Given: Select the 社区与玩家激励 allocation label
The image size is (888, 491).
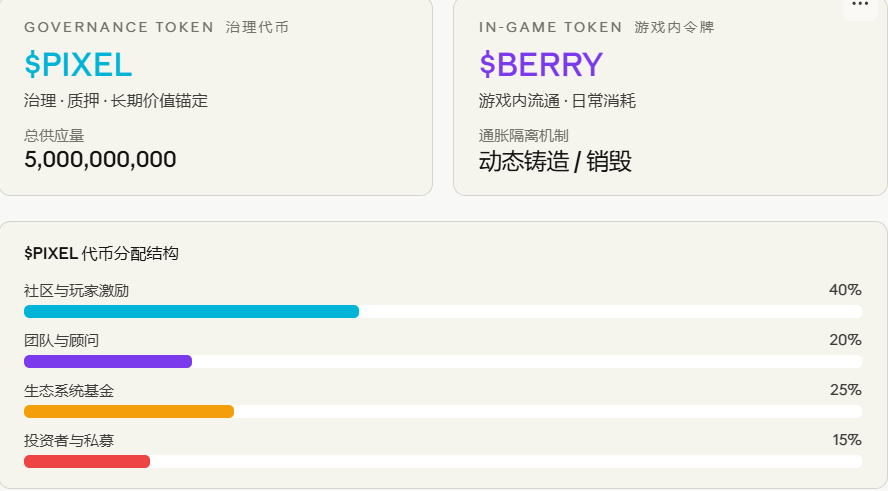Looking at the screenshot, I should (x=76, y=291).
